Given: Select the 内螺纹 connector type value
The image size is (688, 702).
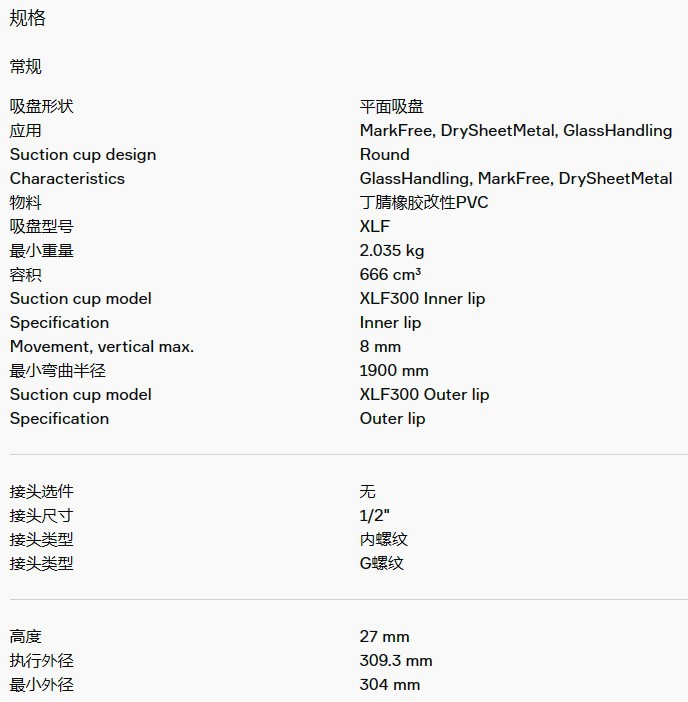Looking at the screenshot, I should click(x=384, y=539).
